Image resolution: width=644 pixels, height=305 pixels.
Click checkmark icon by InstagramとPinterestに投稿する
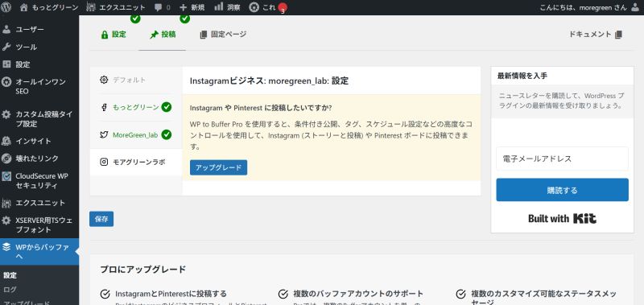[x=105, y=294]
